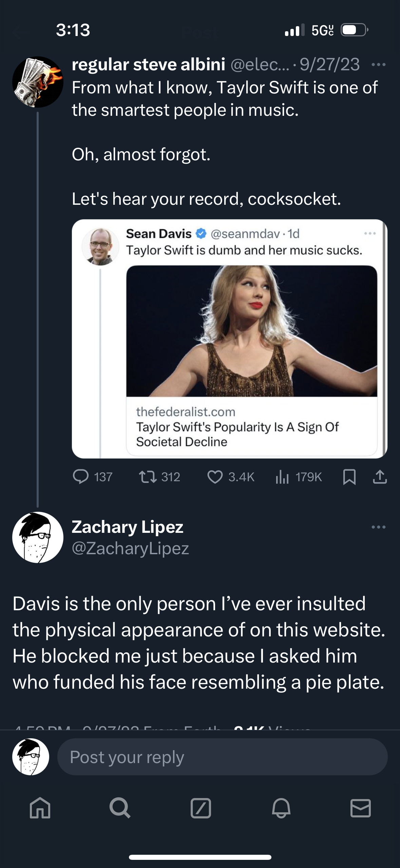Tap Zachary Lipez's profile avatar
Viewport: 400px width, 868px height.
click(x=38, y=537)
